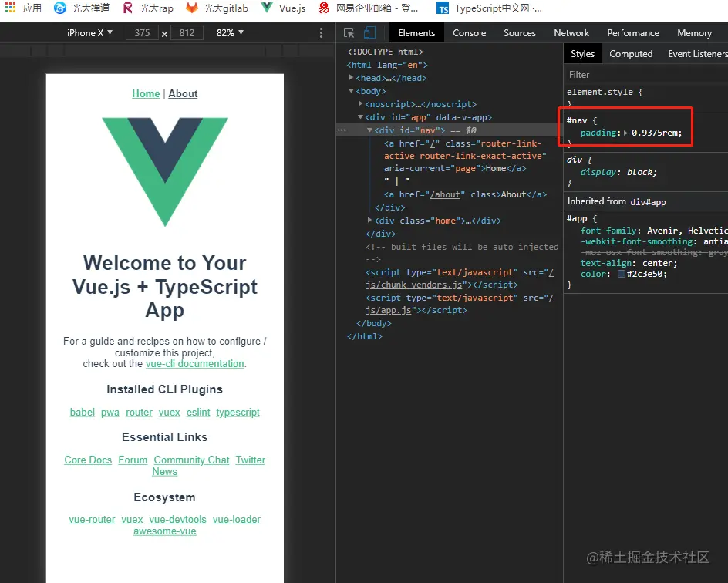Screen dimensions: 728x583
Task: Click the About link in page preview
Action: click(183, 93)
